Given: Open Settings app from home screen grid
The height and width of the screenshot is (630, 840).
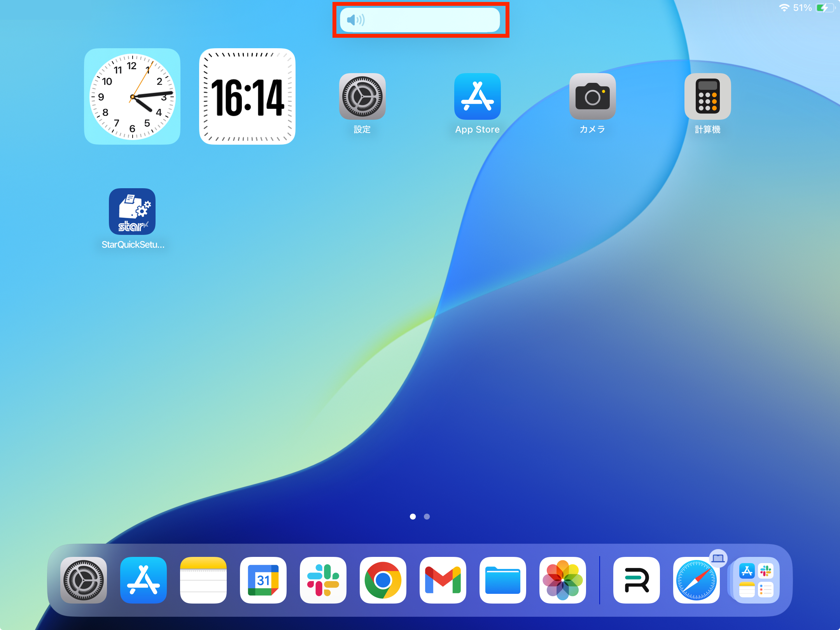Looking at the screenshot, I should tap(362, 96).
